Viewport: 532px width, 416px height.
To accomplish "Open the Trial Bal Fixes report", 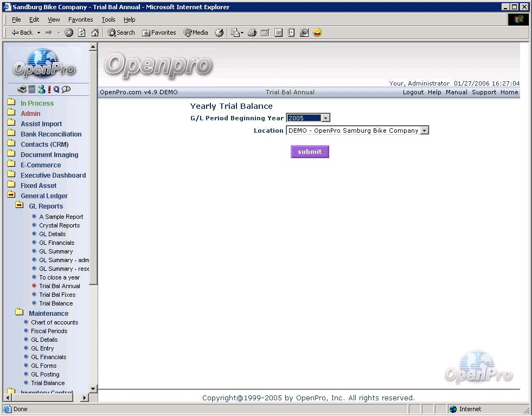I will tap(57, 295).
